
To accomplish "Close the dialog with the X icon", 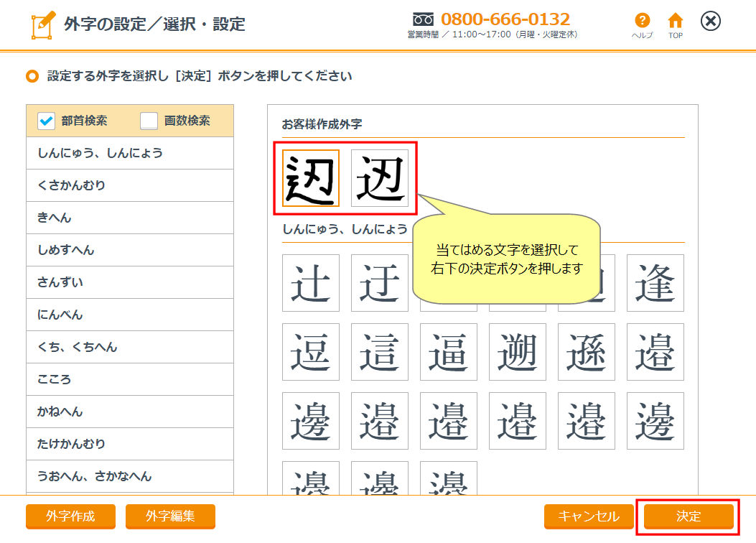I will pyautogui.click(x=710, y=22).
